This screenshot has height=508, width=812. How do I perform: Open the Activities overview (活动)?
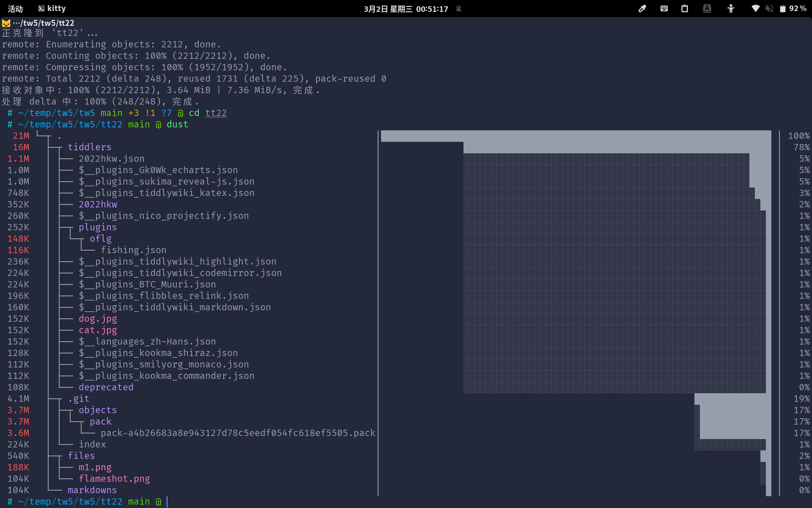(15, 8)
